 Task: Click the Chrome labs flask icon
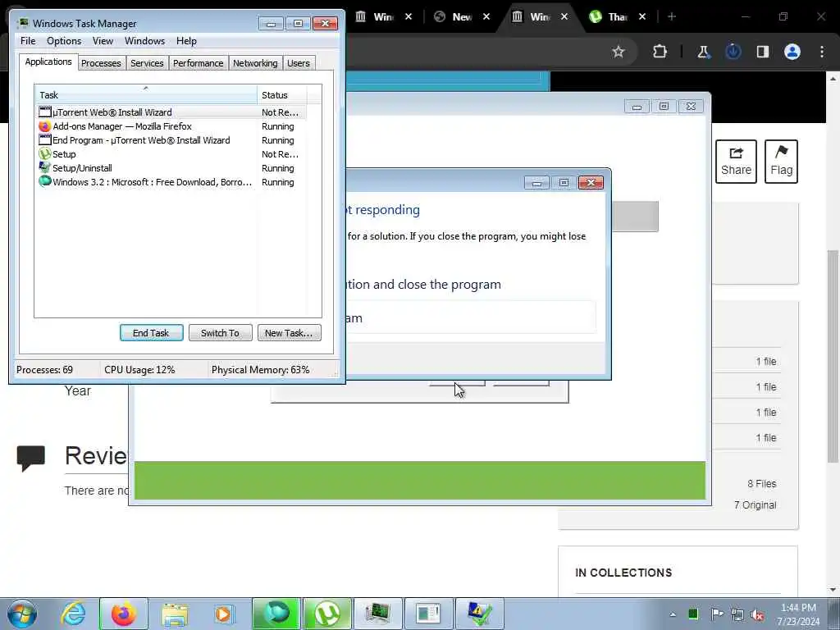pyautogui.click(x=703, y=52)
